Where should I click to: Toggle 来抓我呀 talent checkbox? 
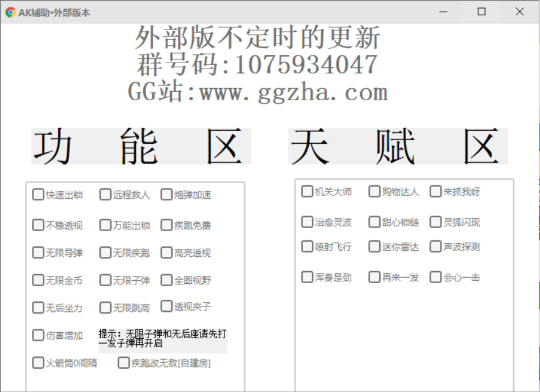click(x=435, y=191)
